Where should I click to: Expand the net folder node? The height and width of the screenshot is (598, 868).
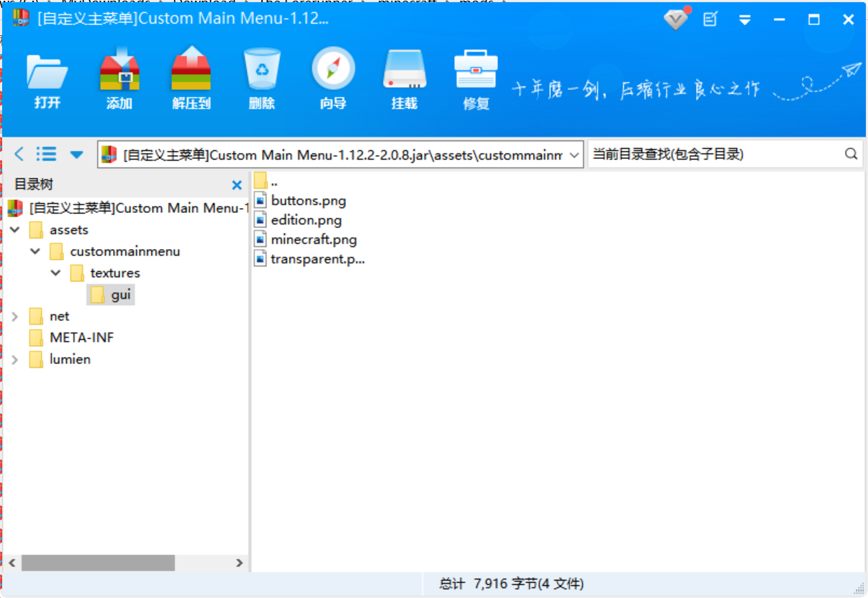15,316
